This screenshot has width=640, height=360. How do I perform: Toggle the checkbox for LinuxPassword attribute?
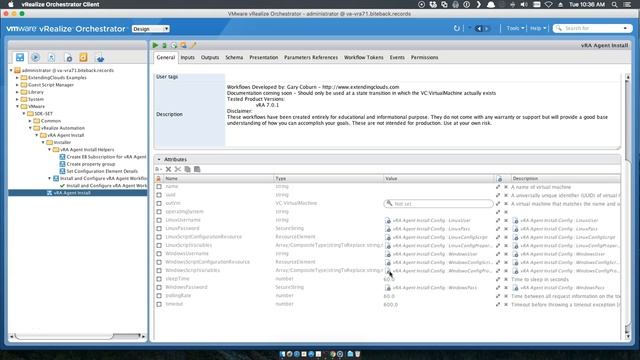[x=159, y=229]
